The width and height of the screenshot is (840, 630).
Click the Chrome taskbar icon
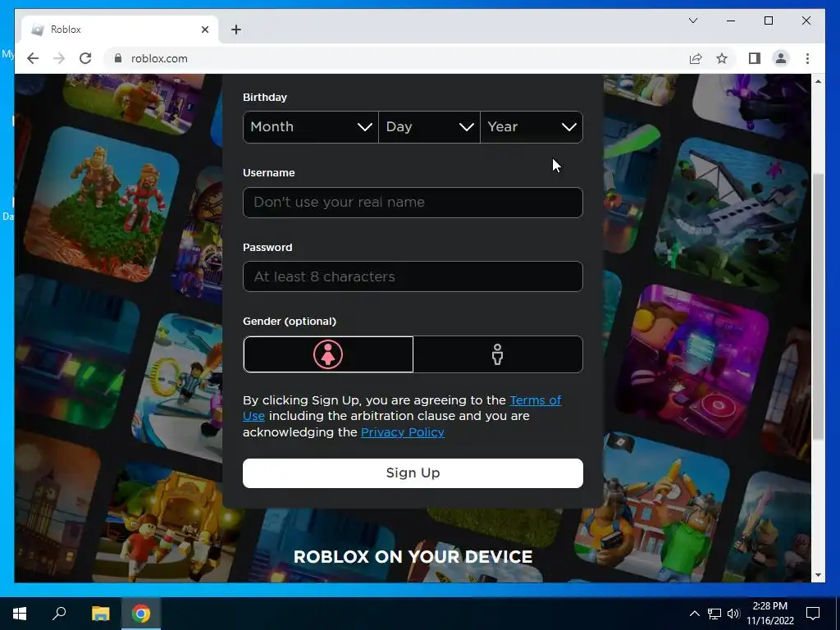click(141, 614)
